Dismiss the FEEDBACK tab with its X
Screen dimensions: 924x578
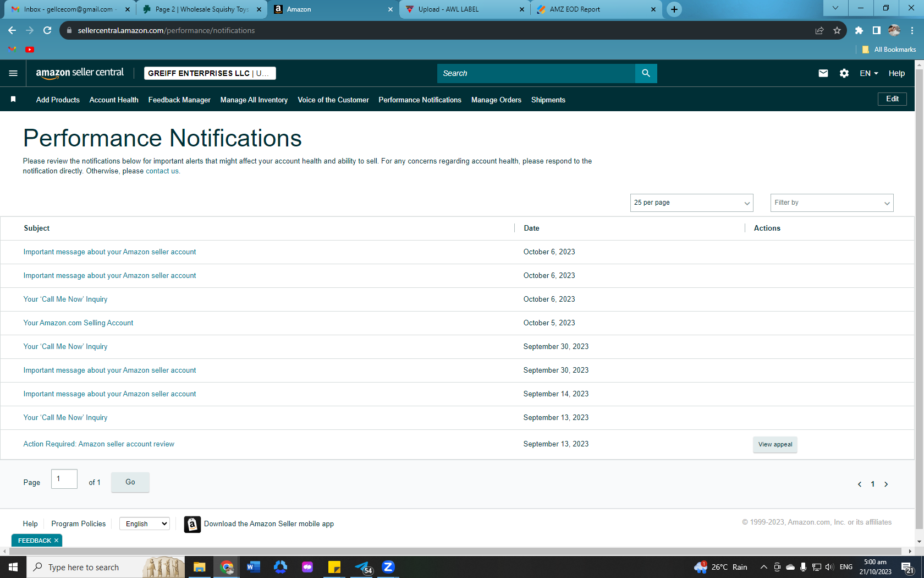click(56, 541)
